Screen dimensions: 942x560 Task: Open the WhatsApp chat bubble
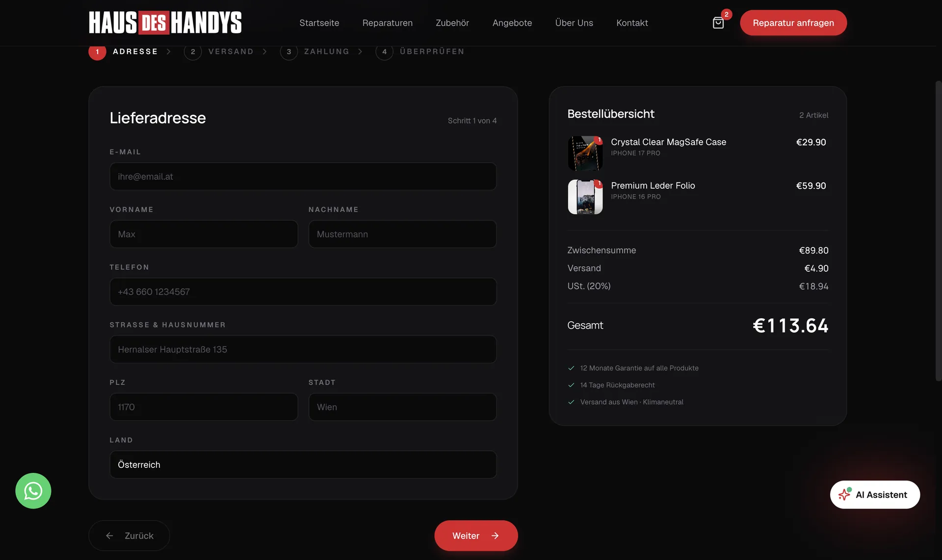(33, 490)
